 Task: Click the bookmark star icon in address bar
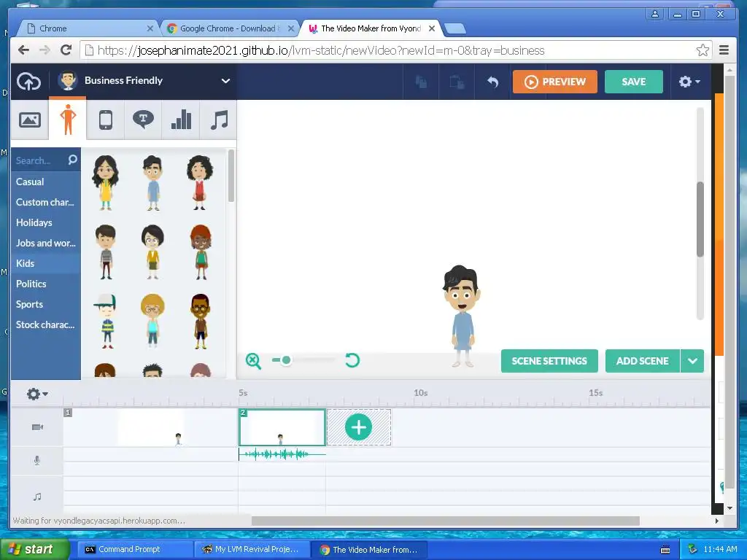703,50
